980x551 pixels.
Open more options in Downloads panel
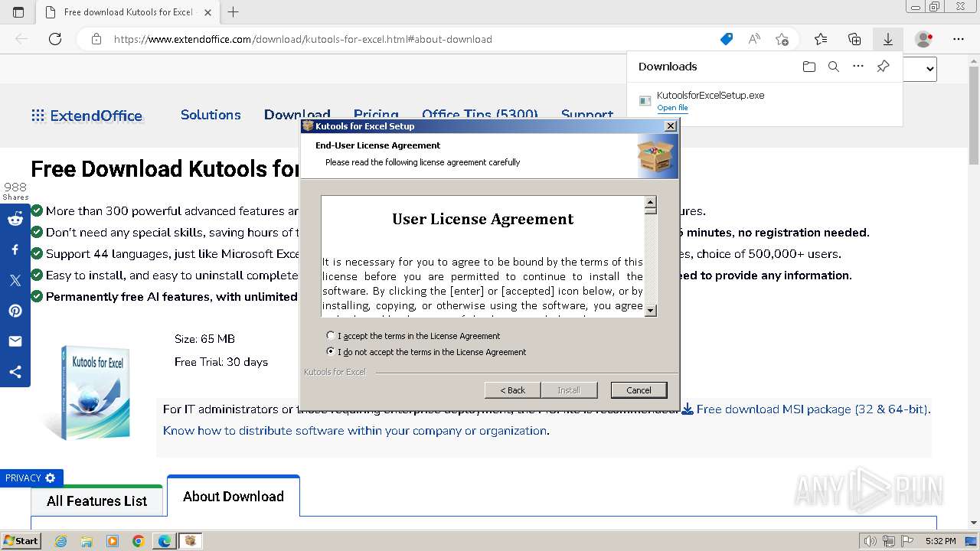(858, 67)
